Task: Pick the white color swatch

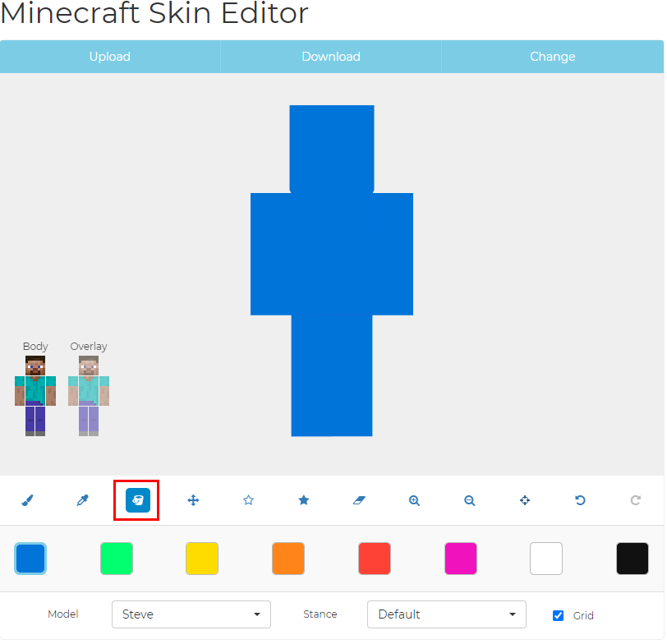Action: (546, 559)
